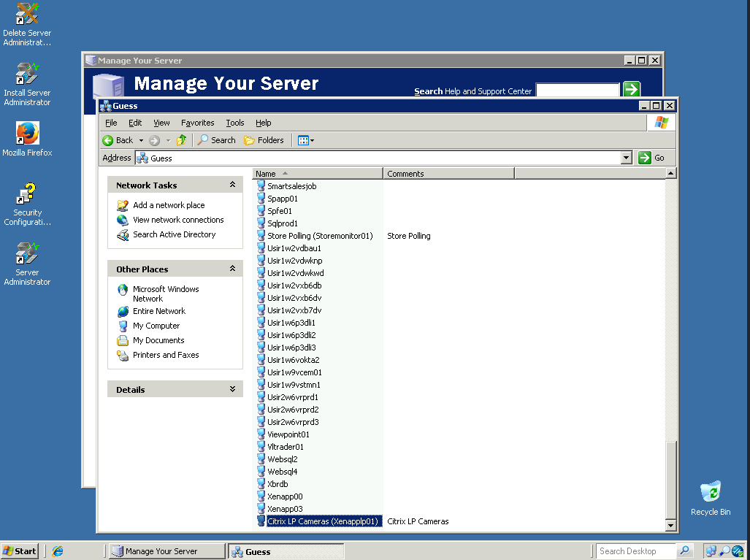Image resolution: width=750 pixels, height=560 pixels.
Task: Sort by the Comments column header
Action: tap(448, 174)
